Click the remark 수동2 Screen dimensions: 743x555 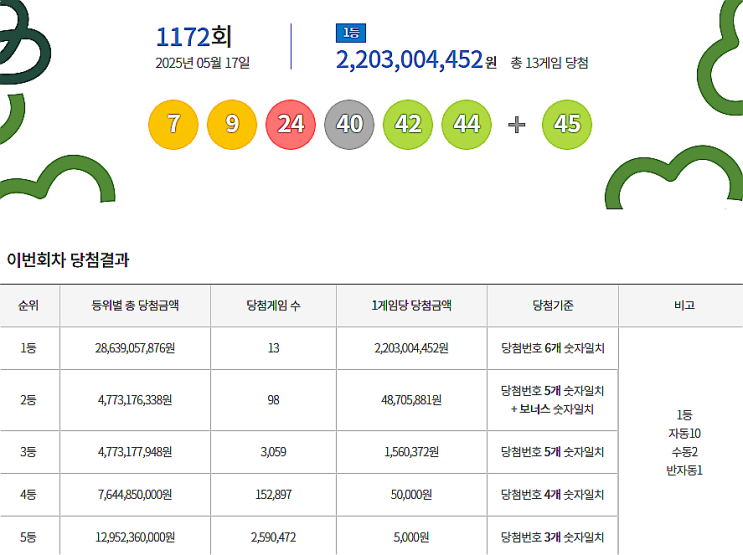click(684, 452)
